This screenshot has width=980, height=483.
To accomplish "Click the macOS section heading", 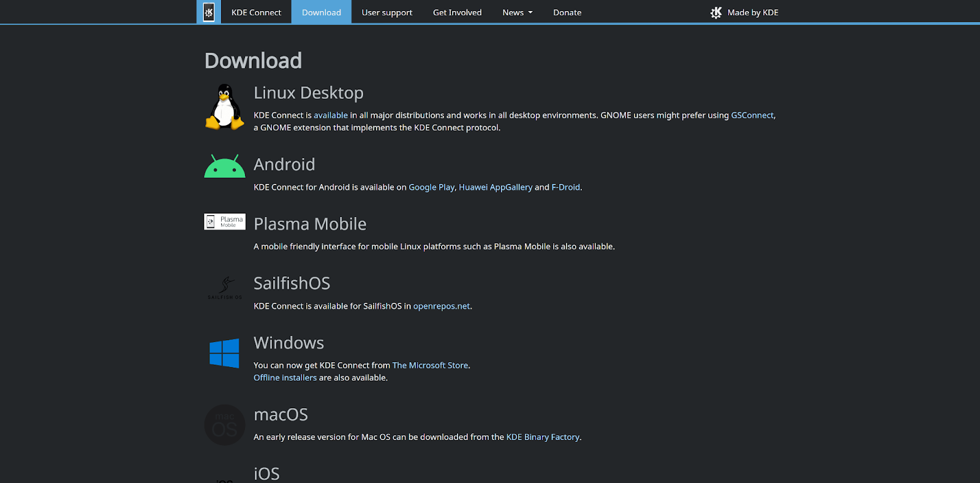I will 281,414.
